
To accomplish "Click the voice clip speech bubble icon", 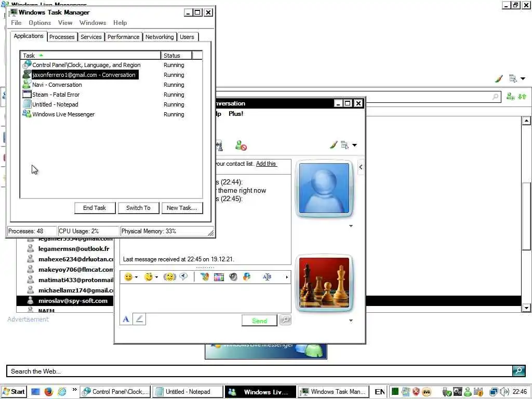I will point(183,277).
